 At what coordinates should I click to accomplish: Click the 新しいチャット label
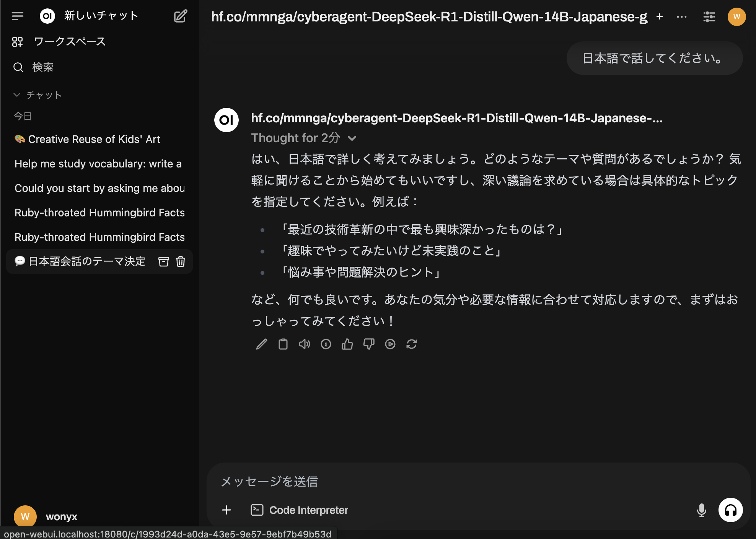click(x=101, y=16)
